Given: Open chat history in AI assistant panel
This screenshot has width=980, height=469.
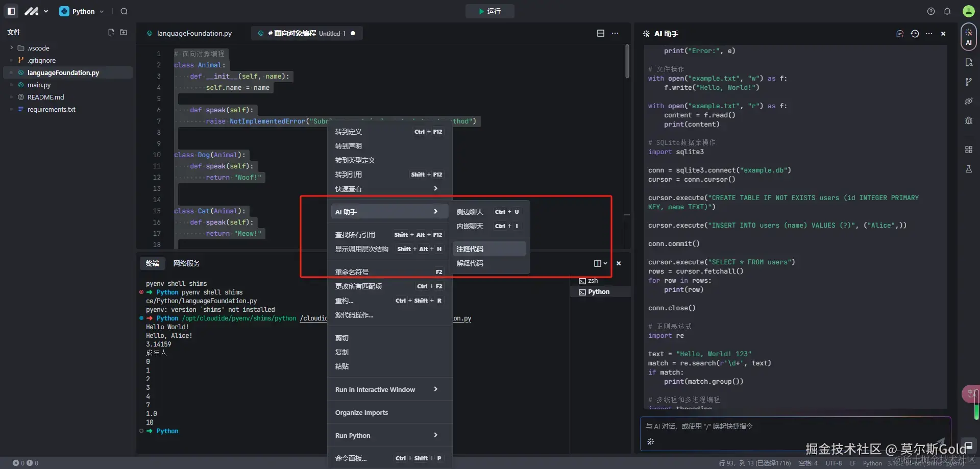Looking at the screenshot, I should pos(915,34).
